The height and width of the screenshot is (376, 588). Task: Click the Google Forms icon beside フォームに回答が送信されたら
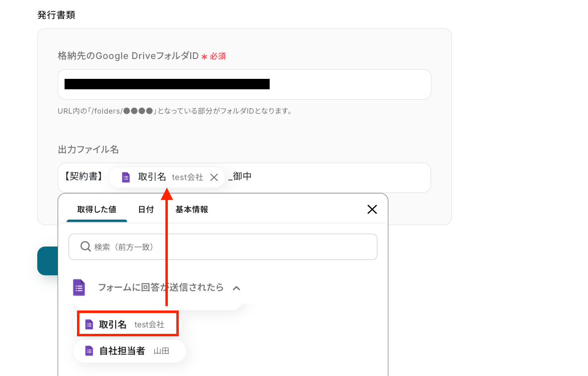79,288
